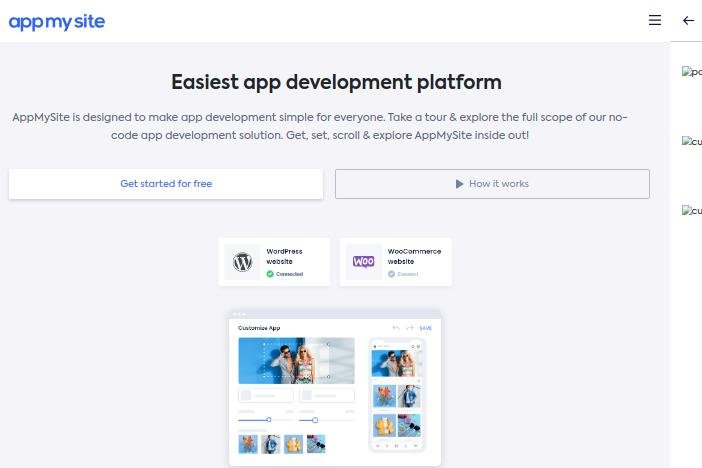702x468 pixels.
Task: Click the WooCommerce Woo logo icon
Action: 364,262
